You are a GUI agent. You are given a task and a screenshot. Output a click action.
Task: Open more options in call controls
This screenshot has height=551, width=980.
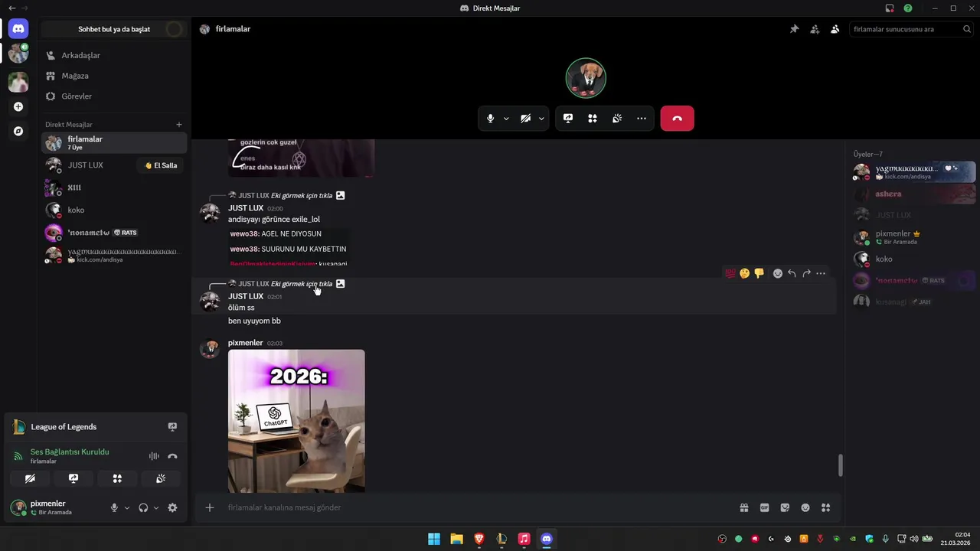coord(642,119)
